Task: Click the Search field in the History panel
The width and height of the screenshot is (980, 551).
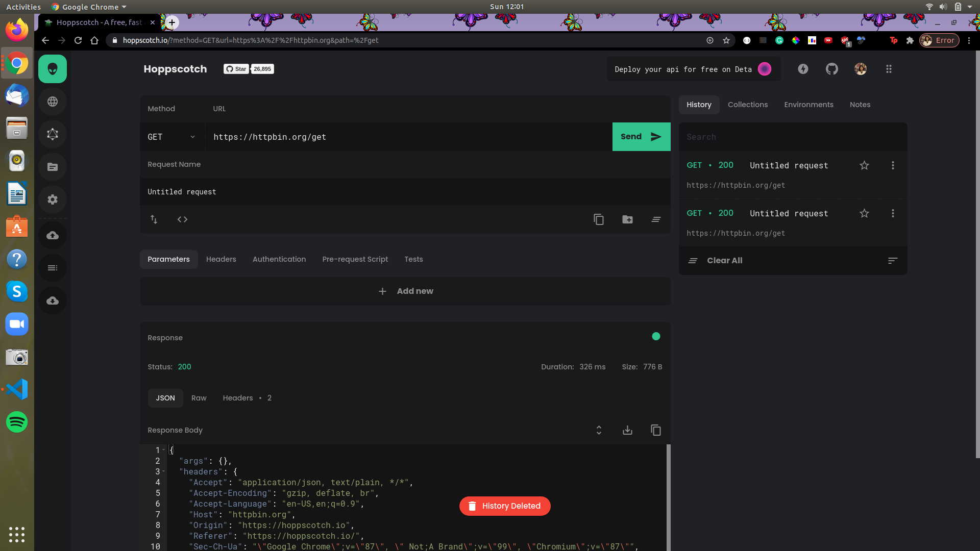Action: [792, 137]
